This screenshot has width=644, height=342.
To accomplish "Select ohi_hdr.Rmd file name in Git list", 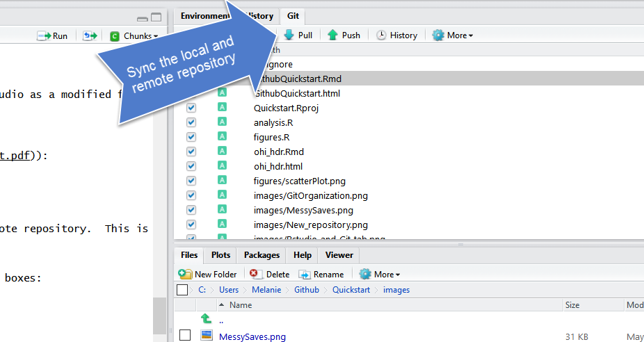I will pyautogui.click(x=279, y=152).
